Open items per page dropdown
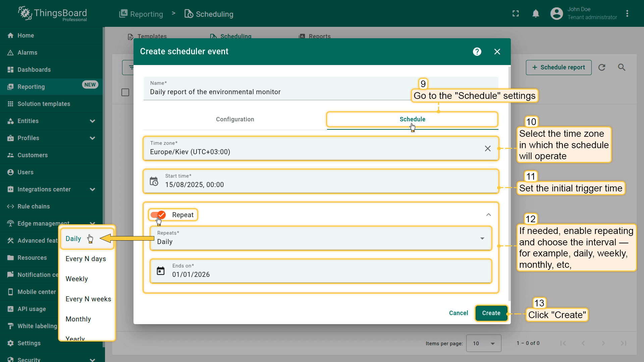Screen dimensions: 644x362 pos(483,343)
